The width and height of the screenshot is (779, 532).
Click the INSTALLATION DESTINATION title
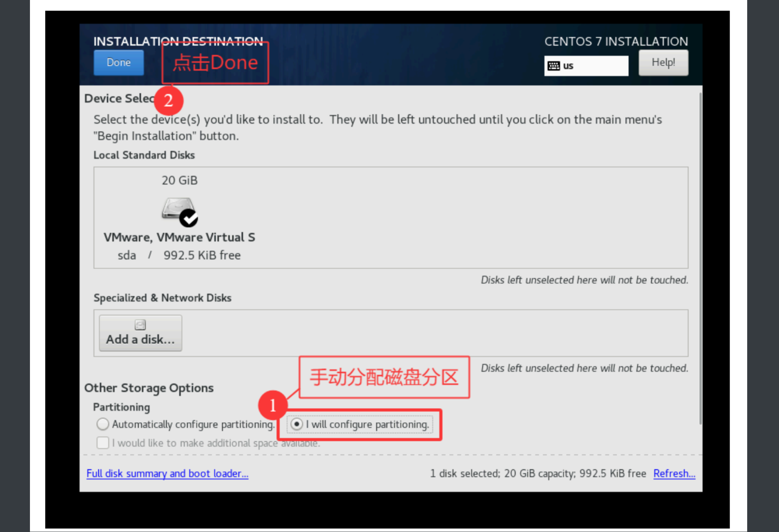178,41
